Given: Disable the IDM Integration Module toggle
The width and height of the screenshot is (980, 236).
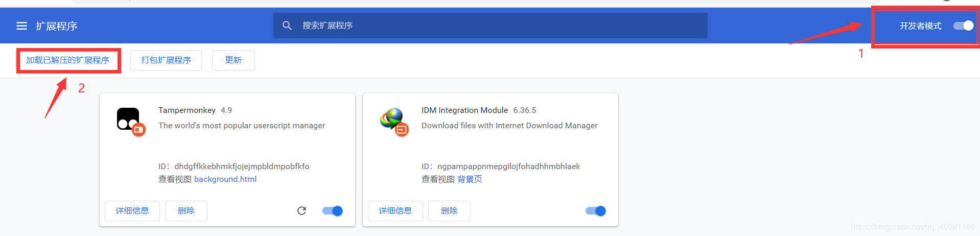Looking at the screenshot, I should [596, 211].
